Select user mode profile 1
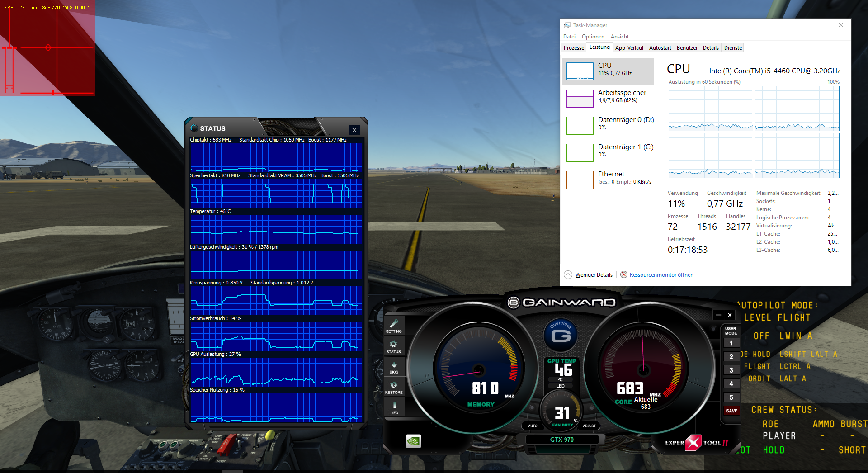Image resolution: width=868 pixels, height=473 pixels. coord(731,343)
